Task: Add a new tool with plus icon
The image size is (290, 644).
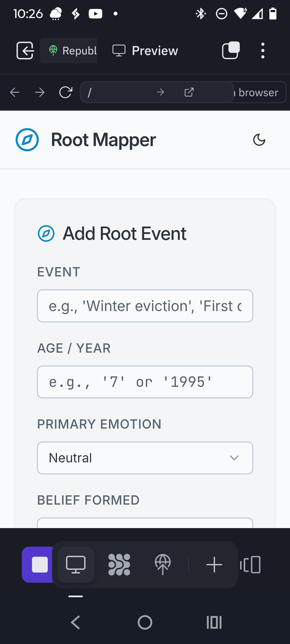Action: coord(214,564)
